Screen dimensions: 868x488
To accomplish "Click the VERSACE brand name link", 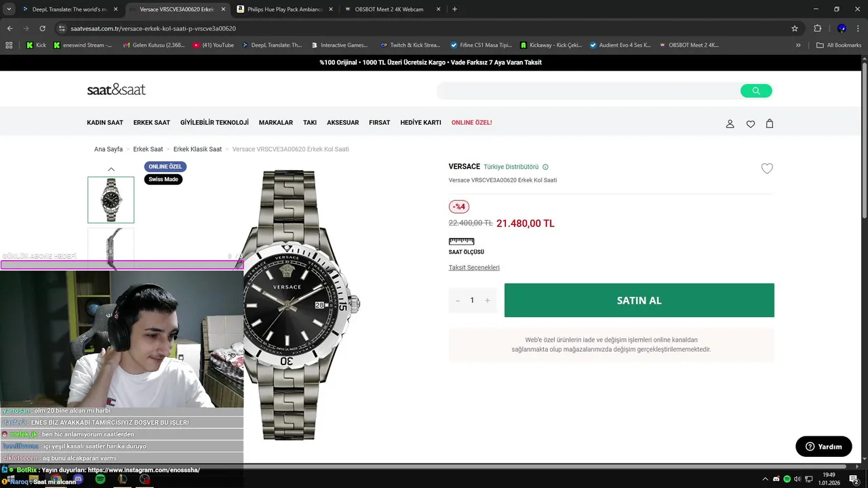I will tap(465, 167).
